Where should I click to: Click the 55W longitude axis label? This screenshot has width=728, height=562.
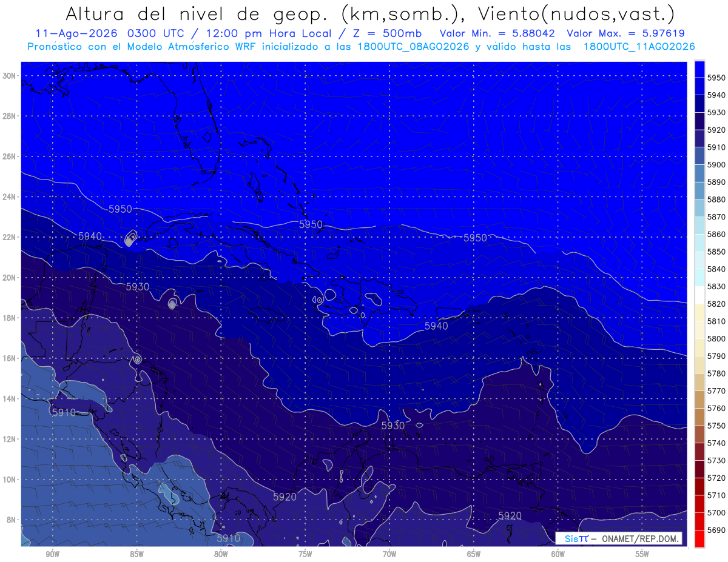(x=642, y=554)
